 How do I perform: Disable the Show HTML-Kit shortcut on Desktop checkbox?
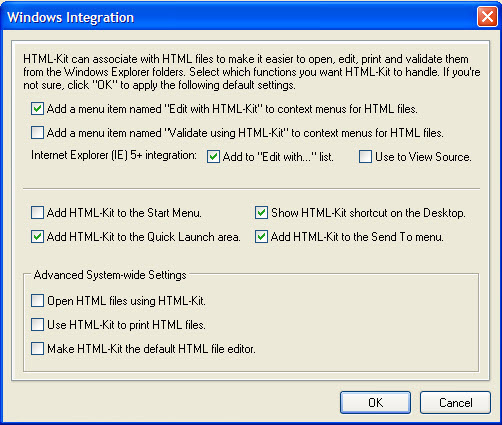pos(261,213)
